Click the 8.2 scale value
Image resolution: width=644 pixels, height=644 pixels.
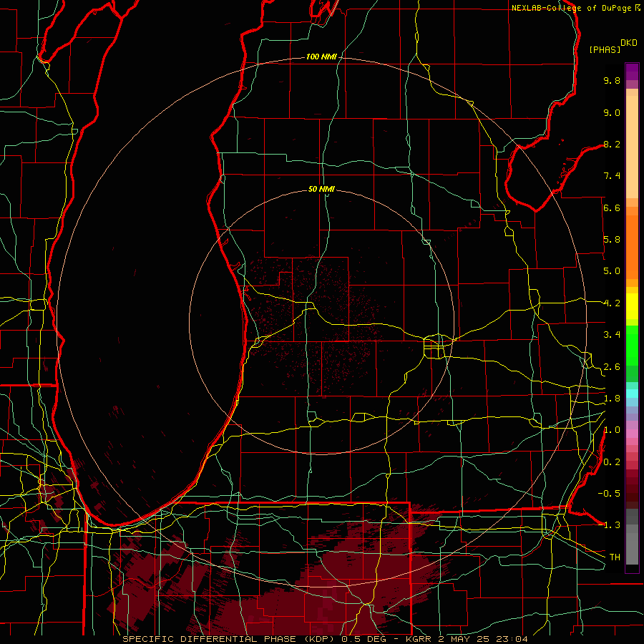(612, 144)
